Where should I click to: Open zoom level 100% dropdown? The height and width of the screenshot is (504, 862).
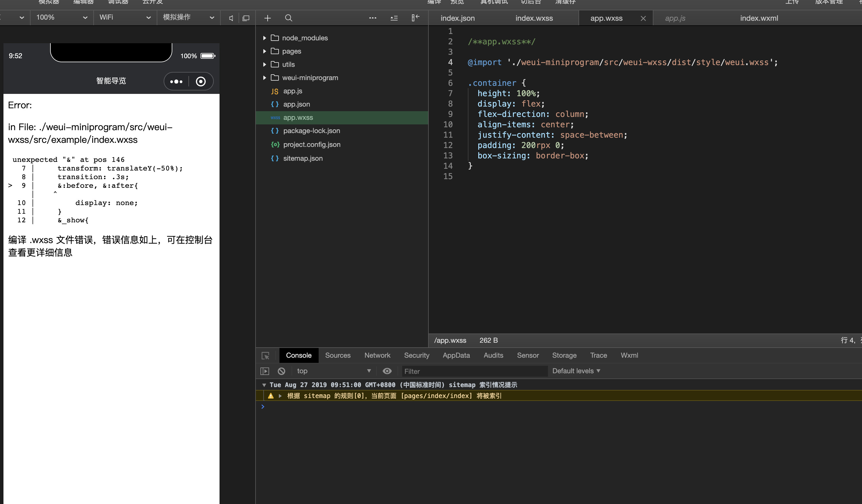[62, 18]
